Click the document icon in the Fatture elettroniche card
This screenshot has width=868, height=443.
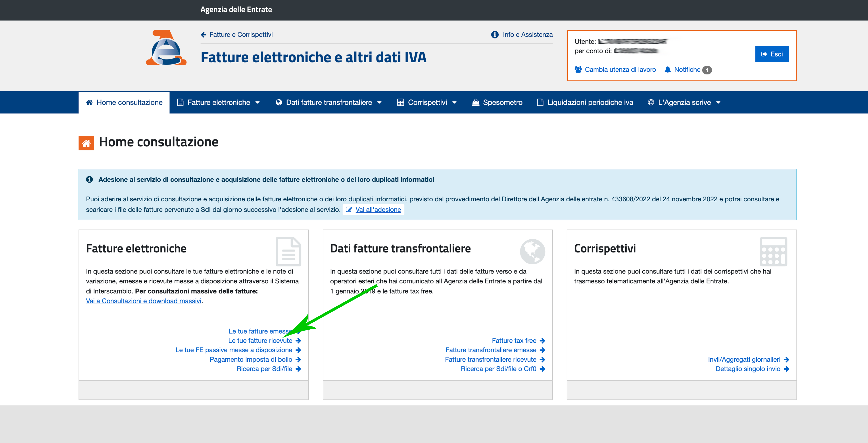(x=288, y=252)
